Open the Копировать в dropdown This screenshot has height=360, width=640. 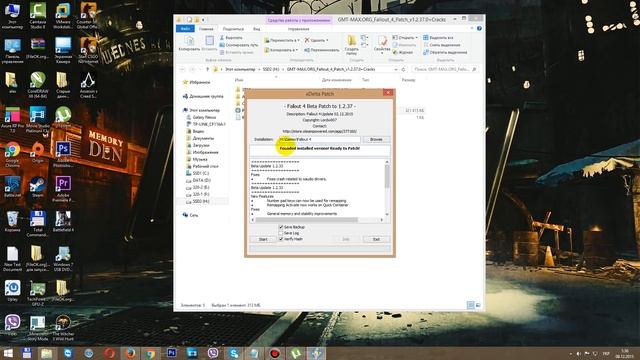[281, 50]
